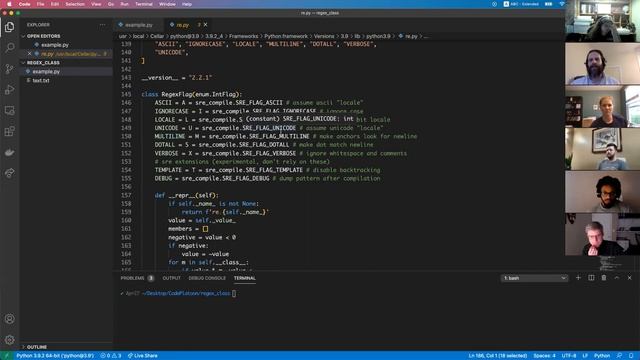Open the Extensions view
The width and height of the screenshot is (640, 360).
(9, 131)
